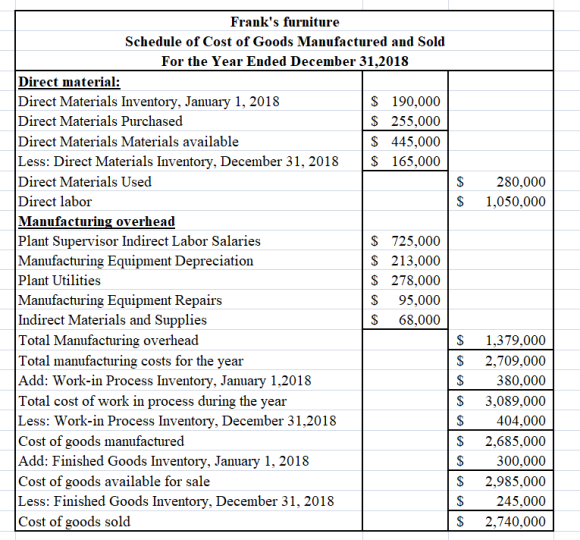Click Less: Work-in Process Inventory, December 31,2018 label

[177, 421]
